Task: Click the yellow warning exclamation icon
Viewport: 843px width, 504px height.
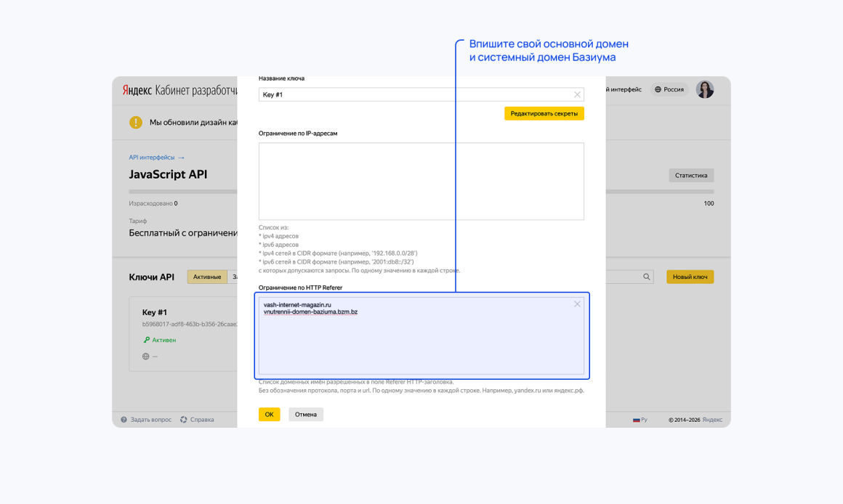Action: [x=136, y=123]
